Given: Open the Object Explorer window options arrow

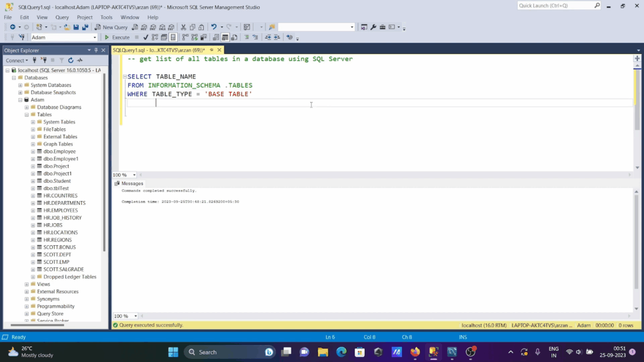Looking at the screenshot, I should coord(89,50).
